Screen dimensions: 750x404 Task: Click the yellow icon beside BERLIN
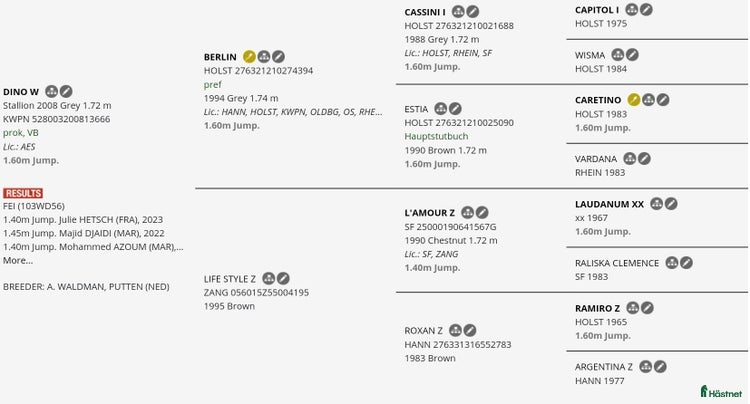[x=249, y=56]
